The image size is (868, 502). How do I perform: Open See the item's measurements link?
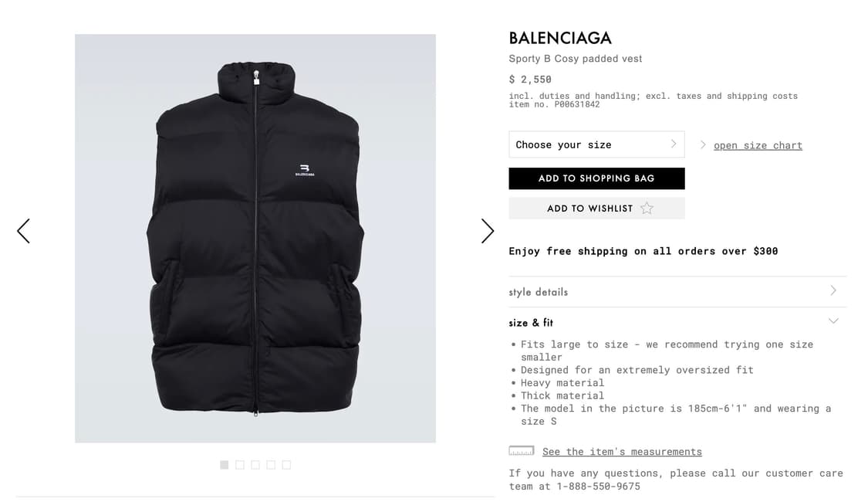[622, 452]
